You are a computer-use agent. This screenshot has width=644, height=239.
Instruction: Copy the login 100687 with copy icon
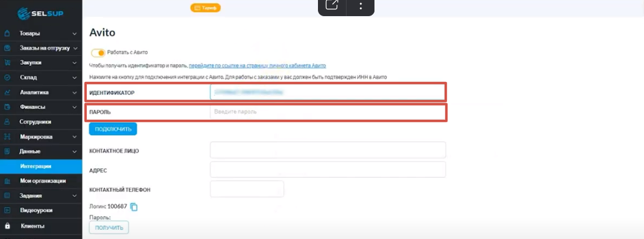pos(134,207)
